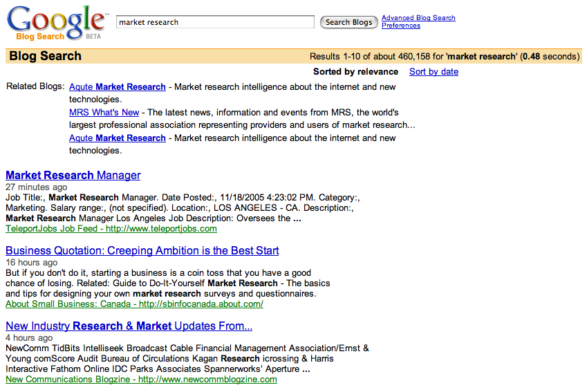
Task: Click the Blog Search heading
Action: pyautogui.click(x=45, y=56)
